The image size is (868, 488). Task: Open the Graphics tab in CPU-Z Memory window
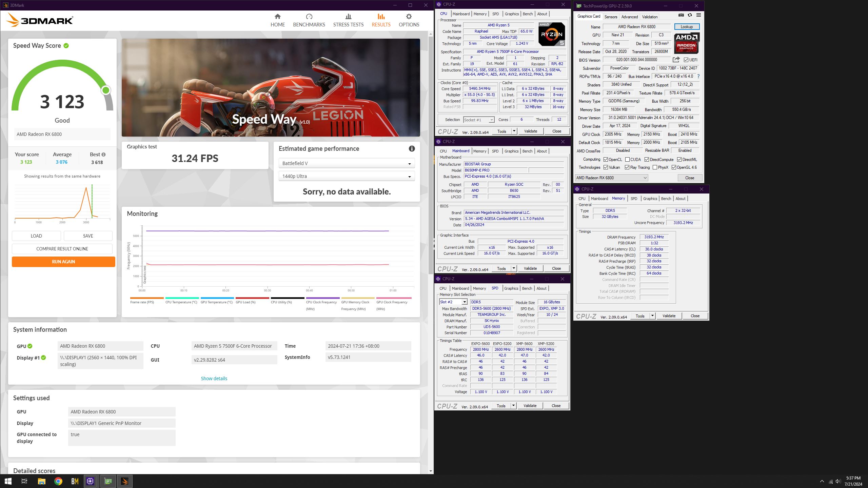650,199
